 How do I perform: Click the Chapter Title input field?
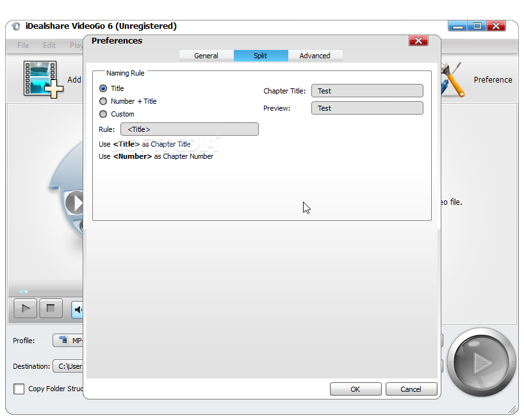pos(367,90)
